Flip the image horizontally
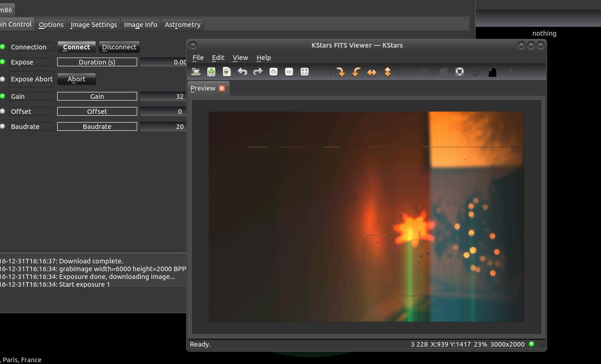The width and height of the screenshot is (601, 364). click(372, 72)
